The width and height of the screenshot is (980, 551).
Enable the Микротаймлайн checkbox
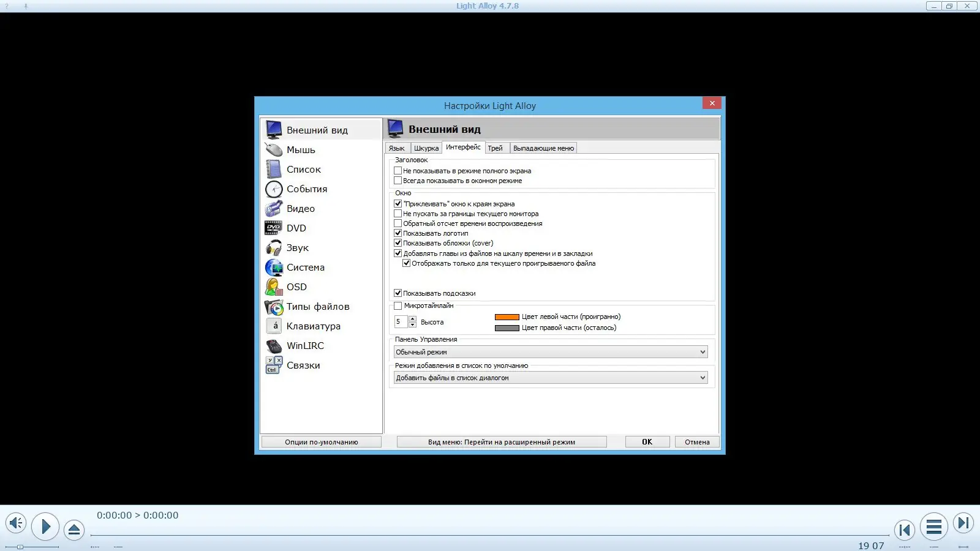tap(398, 305)
